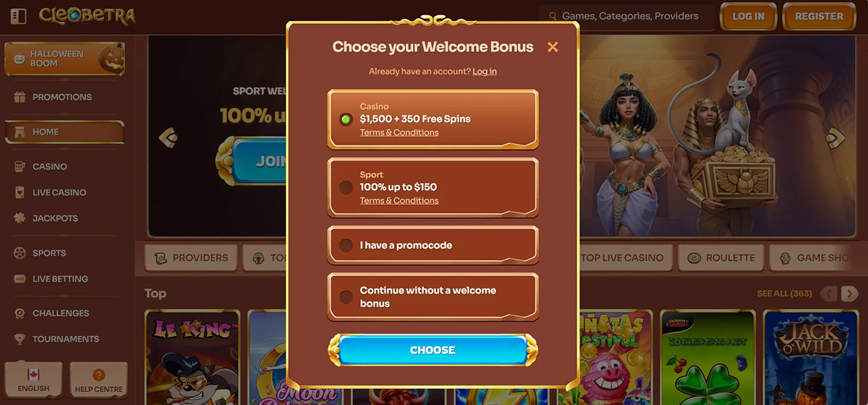The image size is (868, 405).
Task: Close the Welcome Bonus dialog
Action: (x=553, y=47)
